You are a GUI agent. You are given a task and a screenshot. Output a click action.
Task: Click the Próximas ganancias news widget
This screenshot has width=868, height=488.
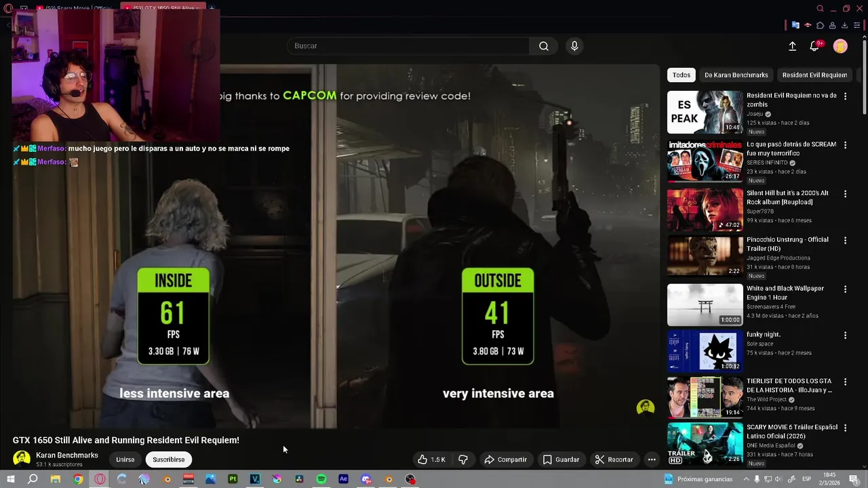click(698, 479)
